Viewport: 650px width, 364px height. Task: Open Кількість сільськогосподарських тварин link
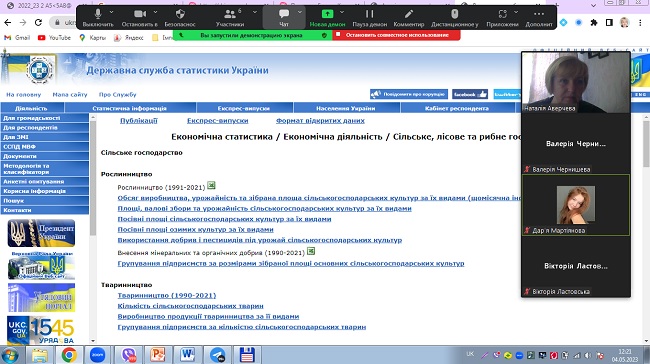coord(190,306)
